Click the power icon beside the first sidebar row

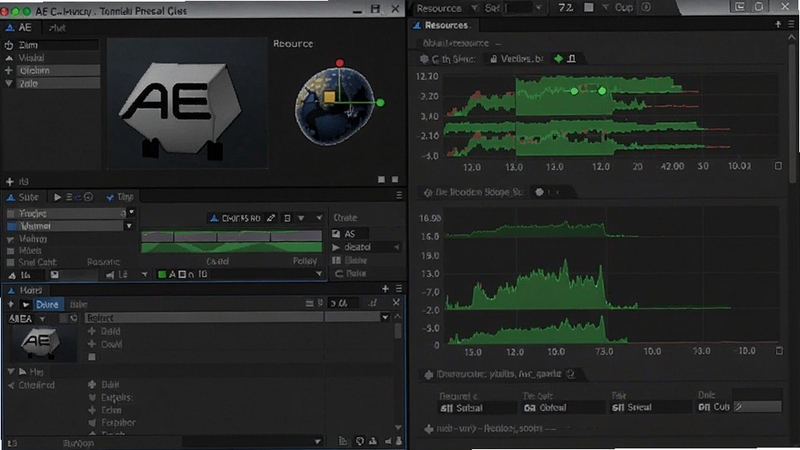coord(9,45)
